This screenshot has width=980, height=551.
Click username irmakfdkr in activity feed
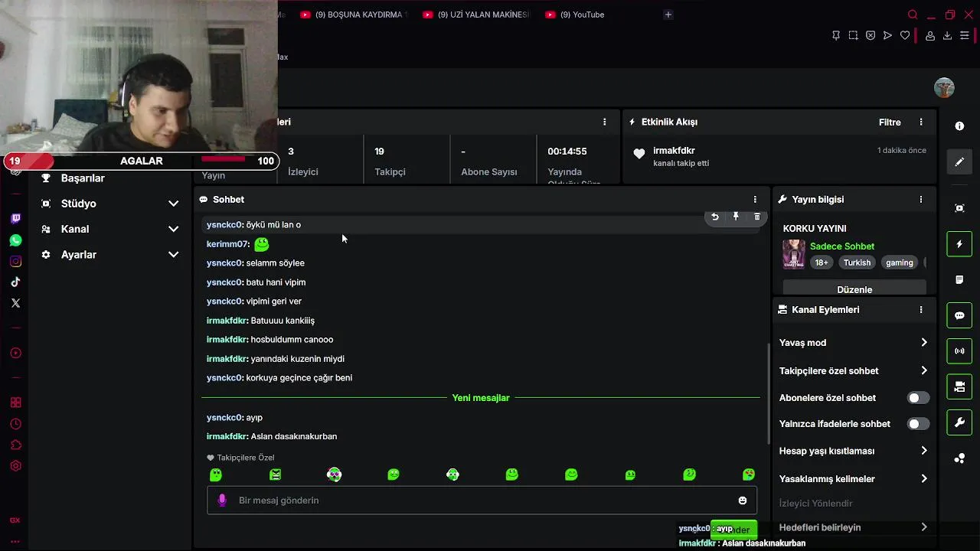(674, 151)
